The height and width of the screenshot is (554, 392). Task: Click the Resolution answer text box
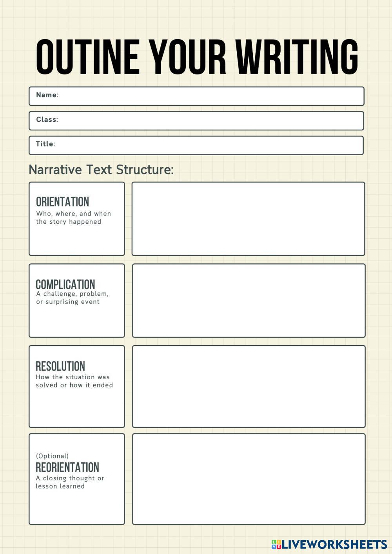click(x=249, y=386)
